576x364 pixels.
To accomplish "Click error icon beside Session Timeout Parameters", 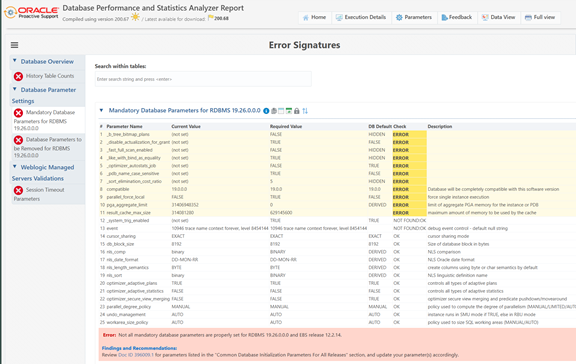I will pyautogui.click(x=18, y=190).
